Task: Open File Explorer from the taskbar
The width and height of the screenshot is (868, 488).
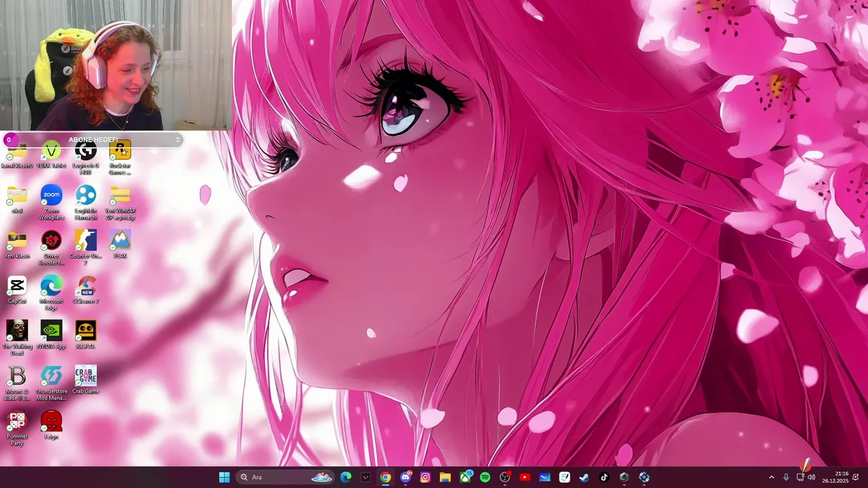Action: (x=445, y=477)
